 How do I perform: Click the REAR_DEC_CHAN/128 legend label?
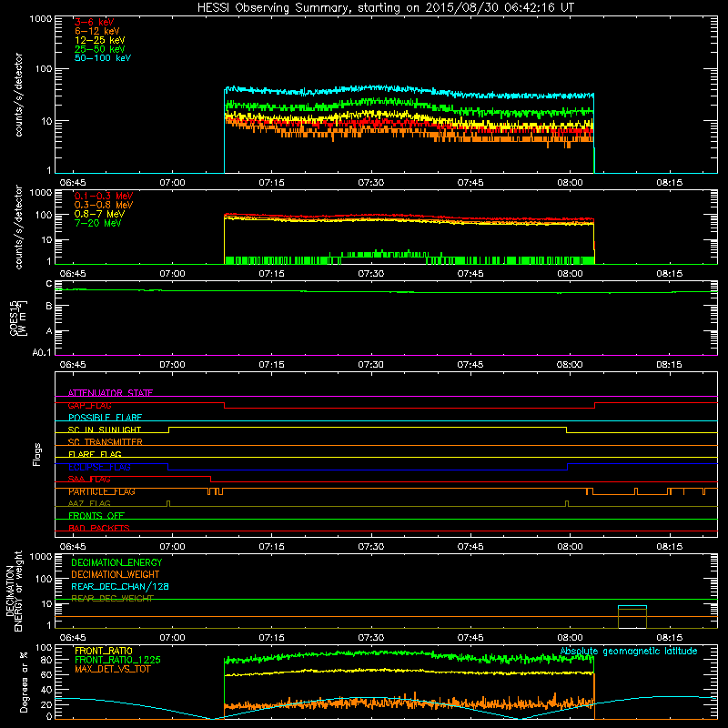(x=120, y=586)
